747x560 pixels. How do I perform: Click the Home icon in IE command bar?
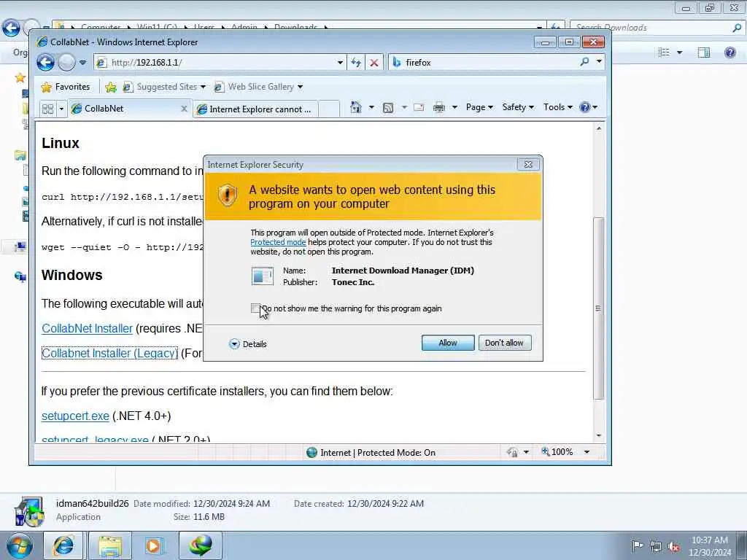tap(355, 107)
